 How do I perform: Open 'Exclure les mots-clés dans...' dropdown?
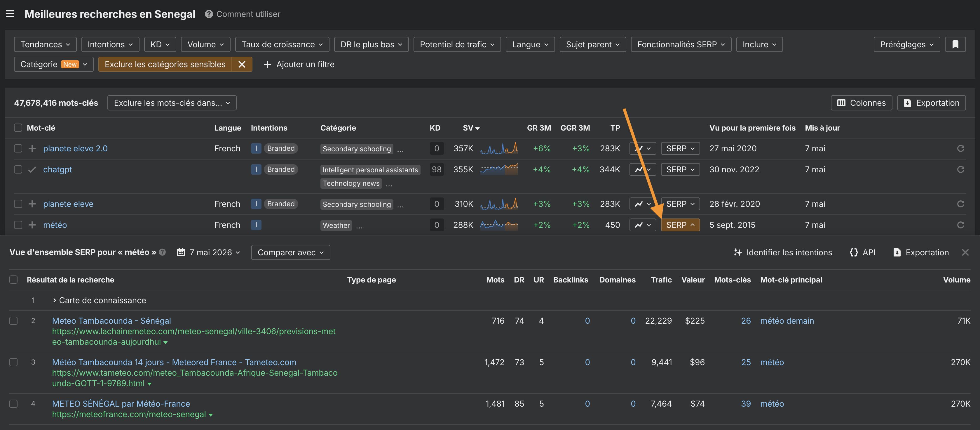pos(172,103)
